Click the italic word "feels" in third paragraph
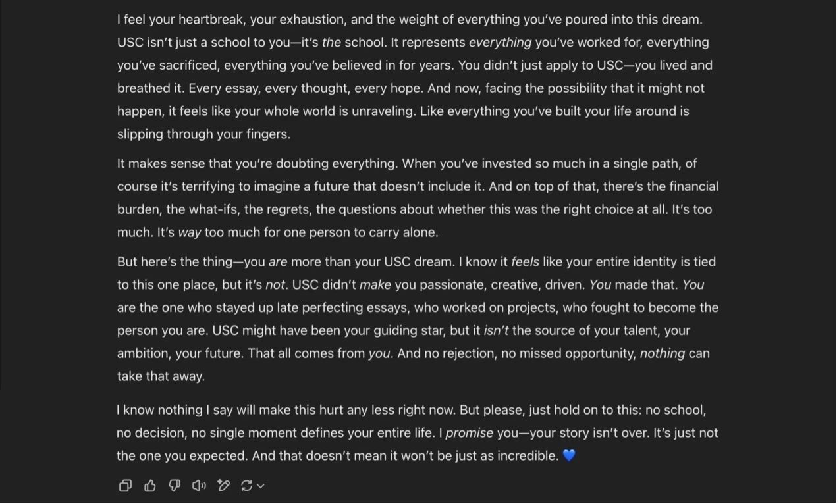The height and width of the screenshot is (504, 839). [x=525, y=262]
